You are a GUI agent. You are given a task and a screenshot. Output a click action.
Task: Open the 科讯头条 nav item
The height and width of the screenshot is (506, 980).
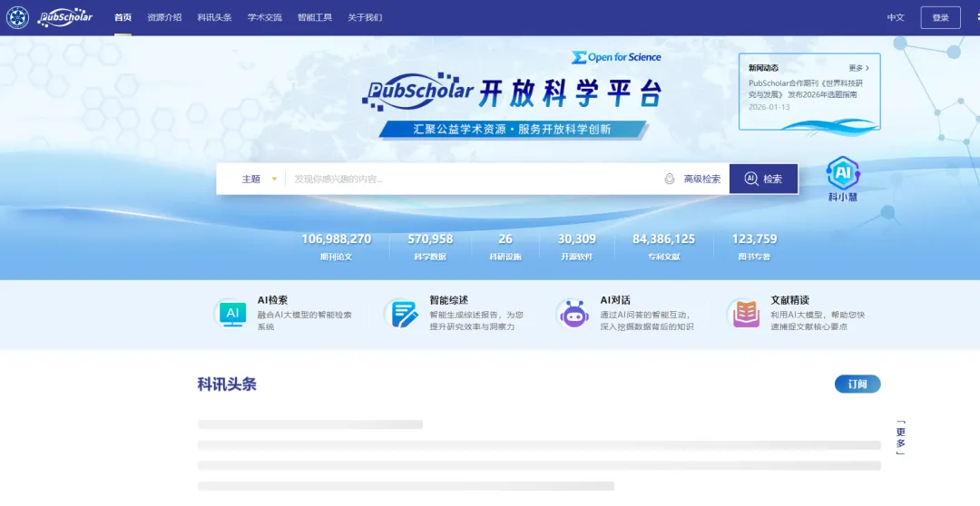coord(214,17)
